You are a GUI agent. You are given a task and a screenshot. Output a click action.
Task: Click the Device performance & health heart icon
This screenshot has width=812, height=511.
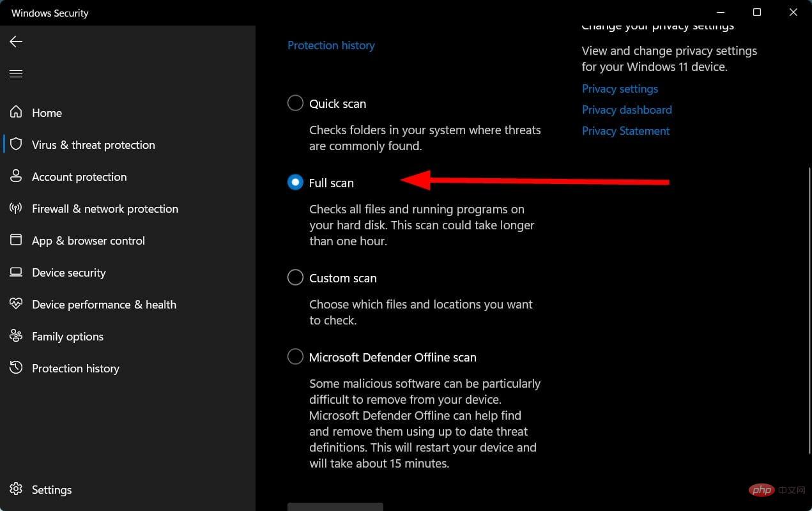coord(16,304)
